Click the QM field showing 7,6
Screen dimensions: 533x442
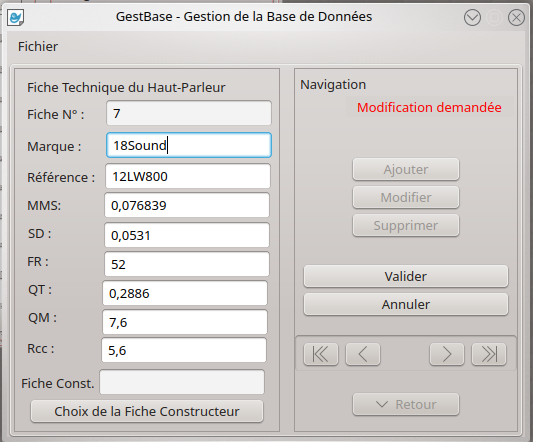(x=185, y=322)
